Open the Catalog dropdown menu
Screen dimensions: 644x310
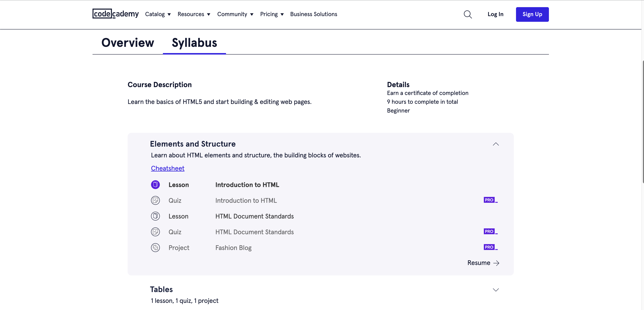pos(158,14)
